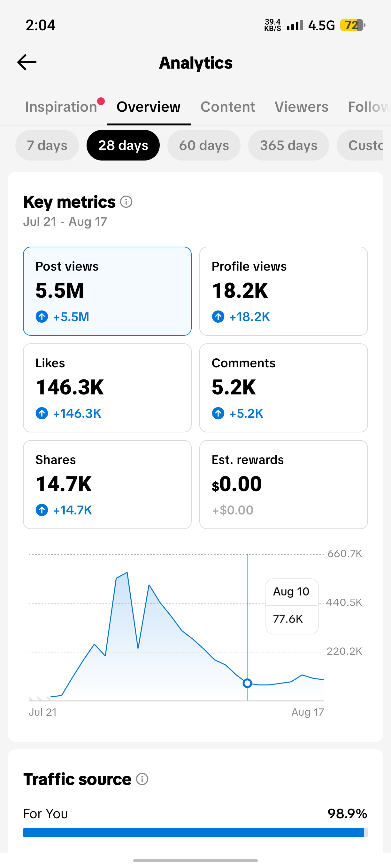Open the Viewers tab
Image resolution: width=391 pixels, height=868 pixels.
(301, 107)
